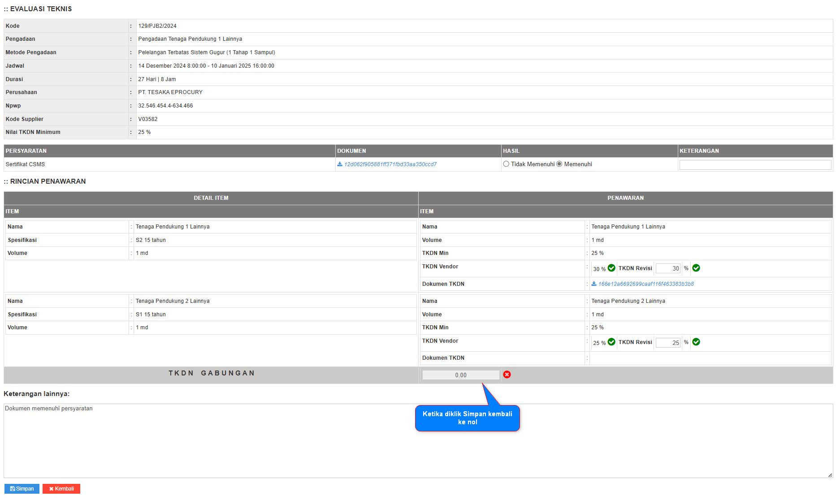Click the TKDN Revisi field containing 25
836x504 pixels.
click(x=668, y=343)
